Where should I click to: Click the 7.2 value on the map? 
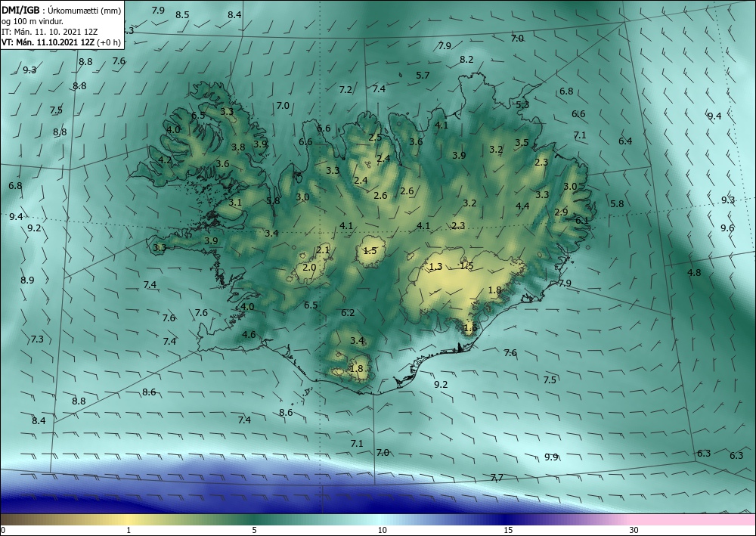point(345,90)
